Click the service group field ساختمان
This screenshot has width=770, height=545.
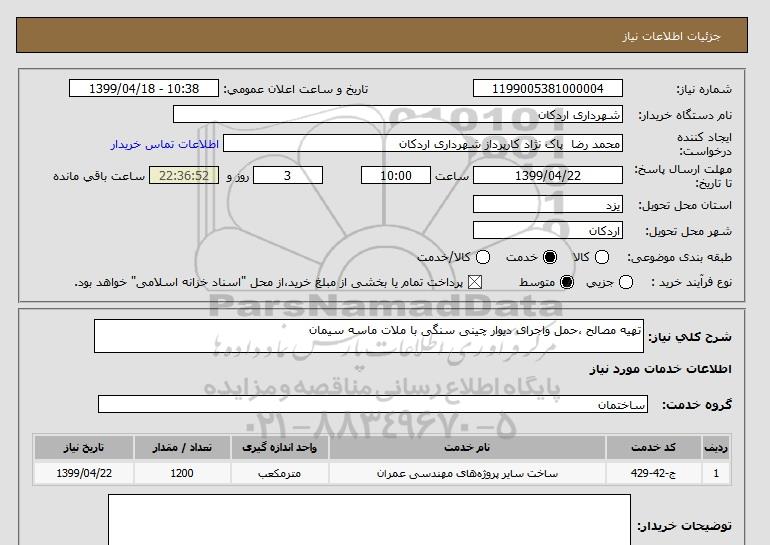click(x=373, y=405)
